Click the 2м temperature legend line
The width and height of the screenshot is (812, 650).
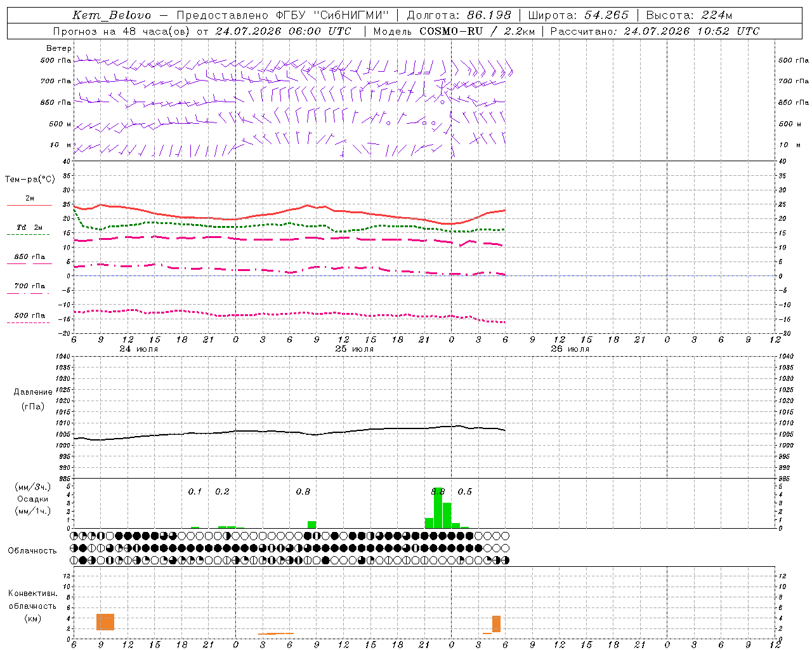point(29,201)
